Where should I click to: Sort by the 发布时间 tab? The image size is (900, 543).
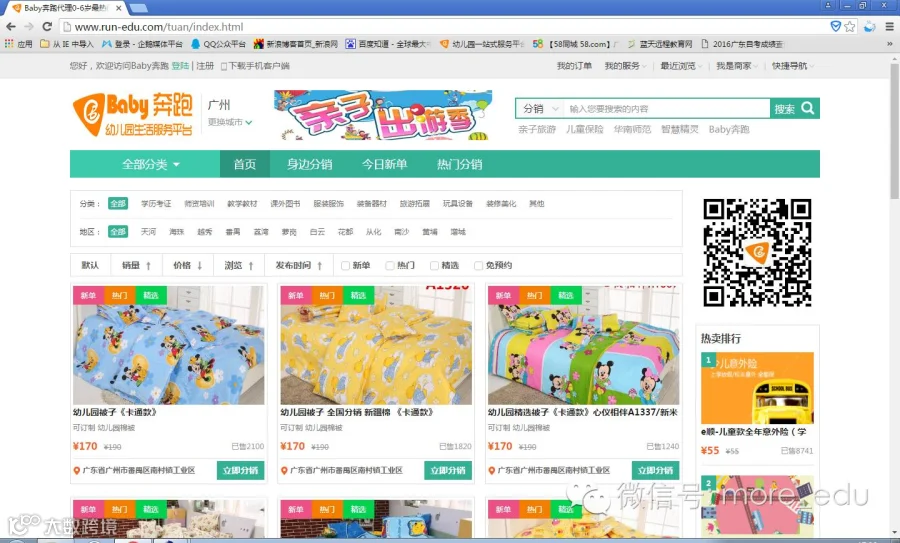pos(298,265)
